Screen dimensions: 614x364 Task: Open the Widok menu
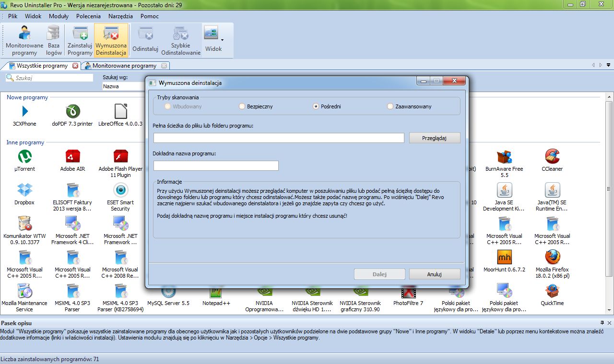click(x=33, y=16)
